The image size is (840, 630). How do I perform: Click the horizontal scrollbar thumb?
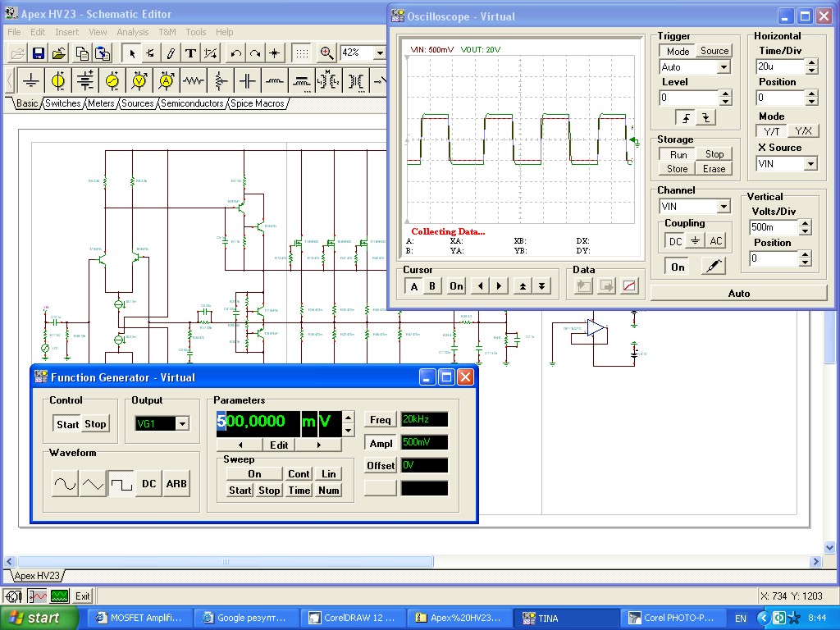click(226, 561)
